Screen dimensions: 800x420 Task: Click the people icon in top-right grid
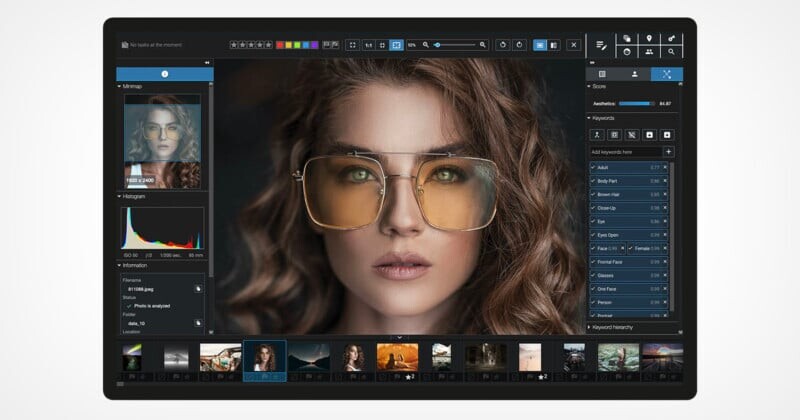648,52
